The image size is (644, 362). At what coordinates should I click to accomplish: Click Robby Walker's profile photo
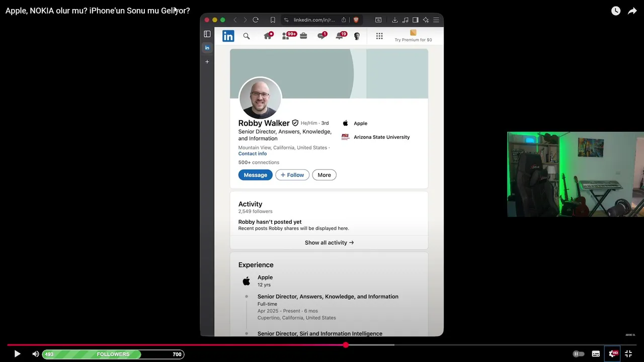click(x=260, y=99)
